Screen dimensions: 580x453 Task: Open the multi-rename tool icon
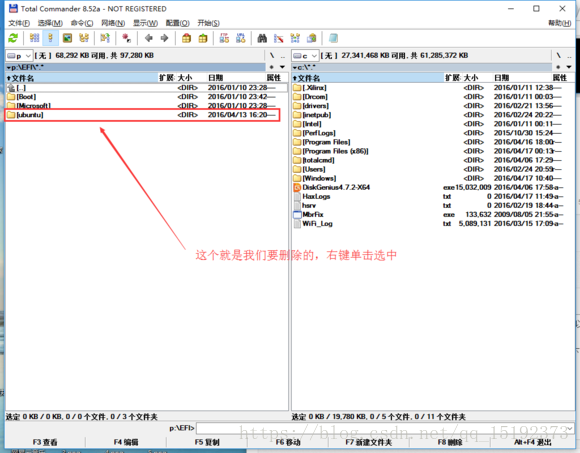(x=279, y=38)
